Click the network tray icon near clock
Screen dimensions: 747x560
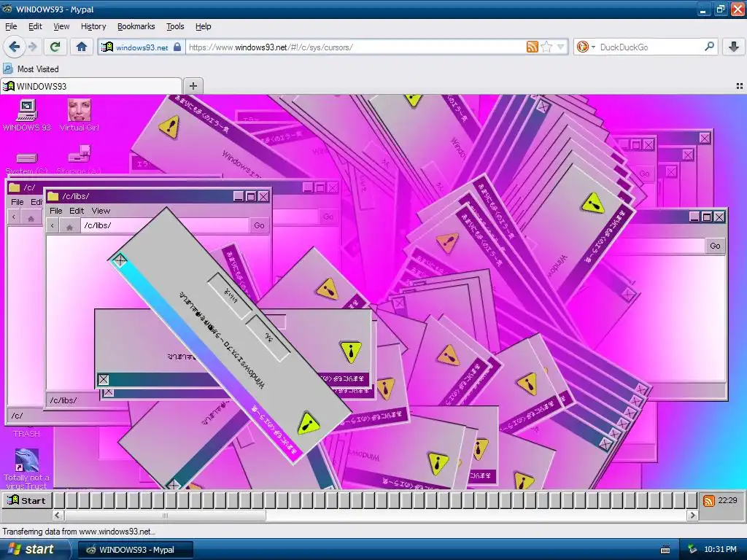[x=692, y=550]
